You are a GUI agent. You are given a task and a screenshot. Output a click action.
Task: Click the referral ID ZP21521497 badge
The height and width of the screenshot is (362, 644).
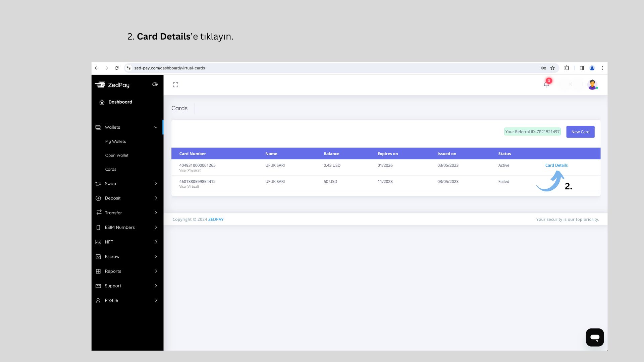[x=532, y=132]
